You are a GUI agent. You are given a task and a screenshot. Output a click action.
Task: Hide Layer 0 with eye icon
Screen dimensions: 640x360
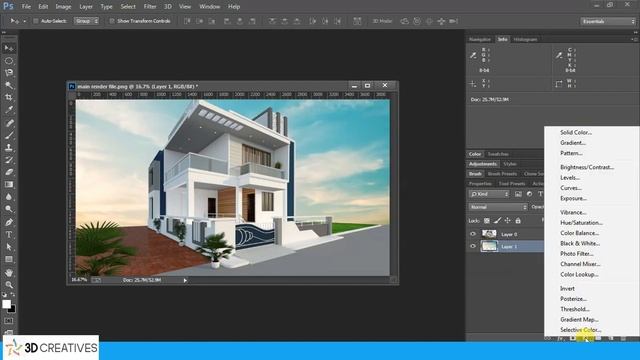click(473, 234)
